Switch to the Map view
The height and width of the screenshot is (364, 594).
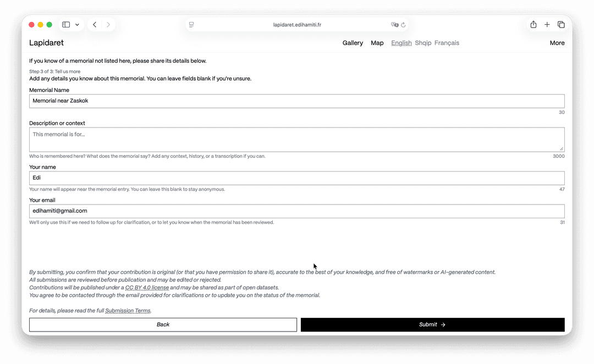[x=377, y=43]
